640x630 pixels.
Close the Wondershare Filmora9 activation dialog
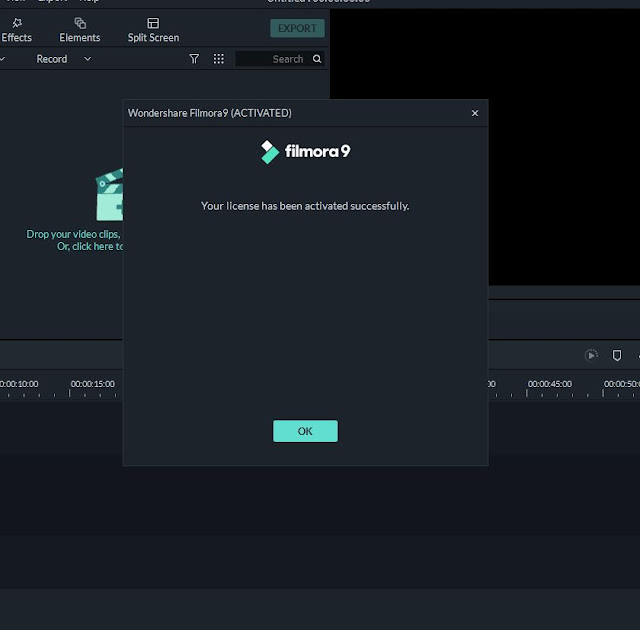pyautogui.click(x=475, y=113)
